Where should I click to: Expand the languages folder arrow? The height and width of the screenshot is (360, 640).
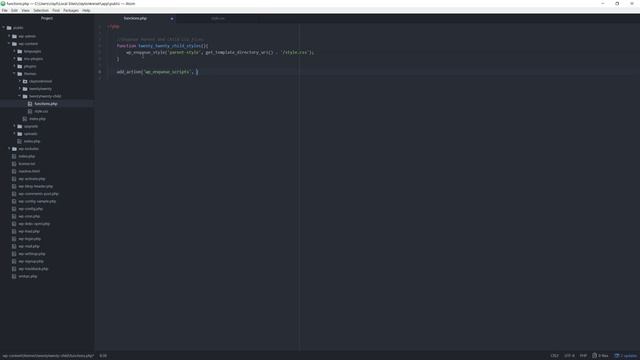pos(14,51)
